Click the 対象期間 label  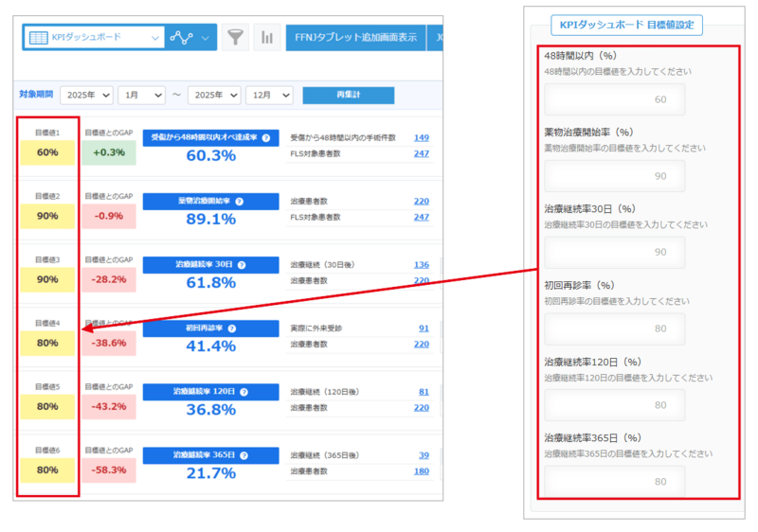point(36,94)
